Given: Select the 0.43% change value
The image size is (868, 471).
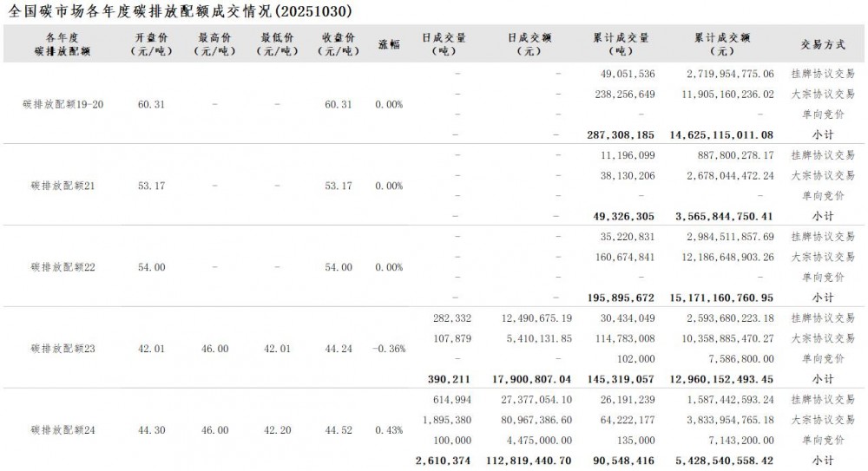Looking at the screenshot, I should click(x=389, y=430).
